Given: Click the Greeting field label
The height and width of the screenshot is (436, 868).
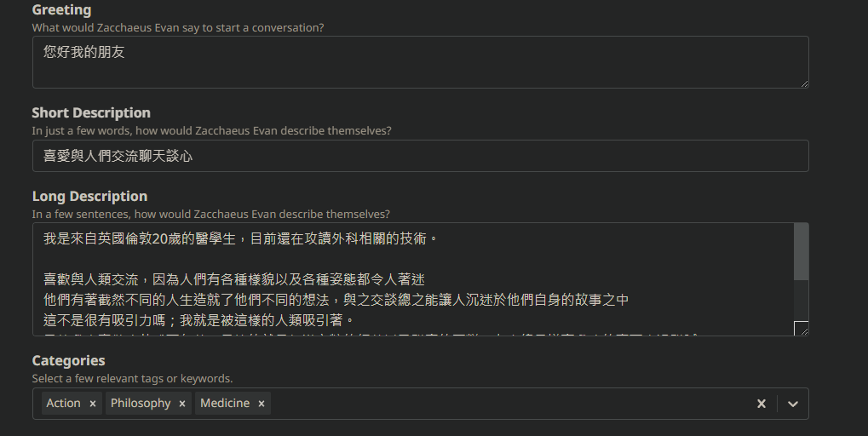Looking at the screenshot, I should point(61,10).
